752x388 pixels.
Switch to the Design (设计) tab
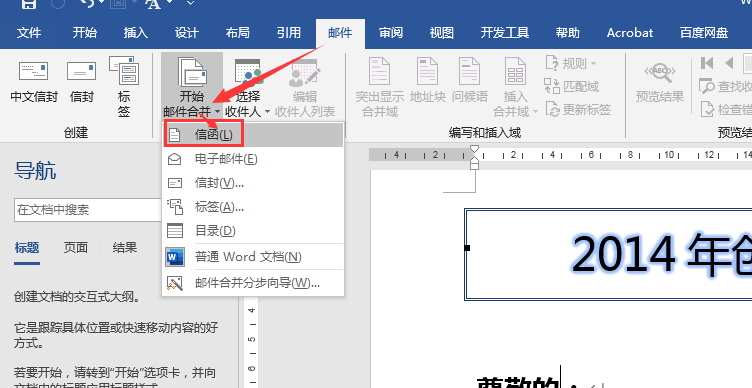pyautogui.click(x=187, y=33)
